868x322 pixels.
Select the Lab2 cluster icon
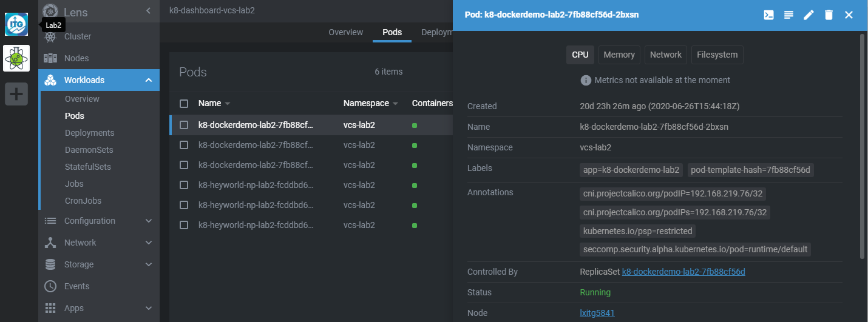click(x=16, y=24)
